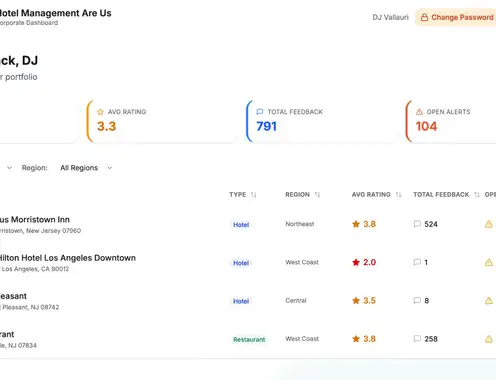The image size is (496, 380).
Task: Click the feedback bubble icon beside 258
Action: coord(417,339)
